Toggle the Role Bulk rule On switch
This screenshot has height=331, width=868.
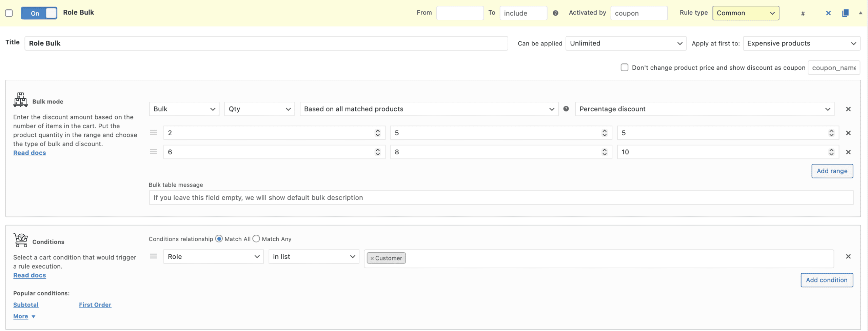point(39,13)
